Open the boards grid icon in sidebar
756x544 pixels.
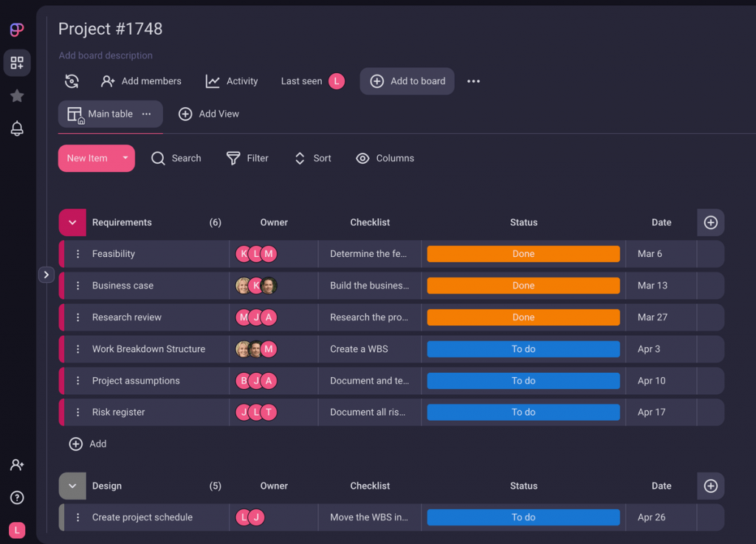(x=16, y=63)
